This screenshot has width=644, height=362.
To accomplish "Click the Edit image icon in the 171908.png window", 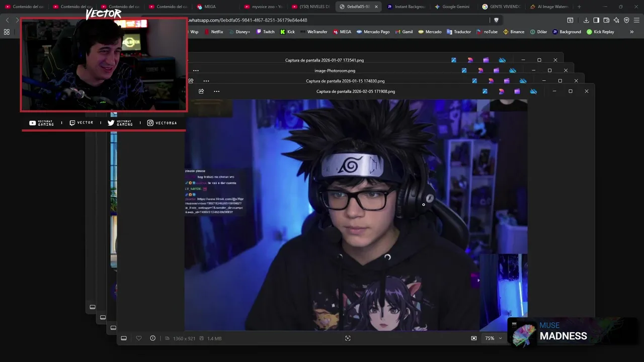I will (485, 92).
